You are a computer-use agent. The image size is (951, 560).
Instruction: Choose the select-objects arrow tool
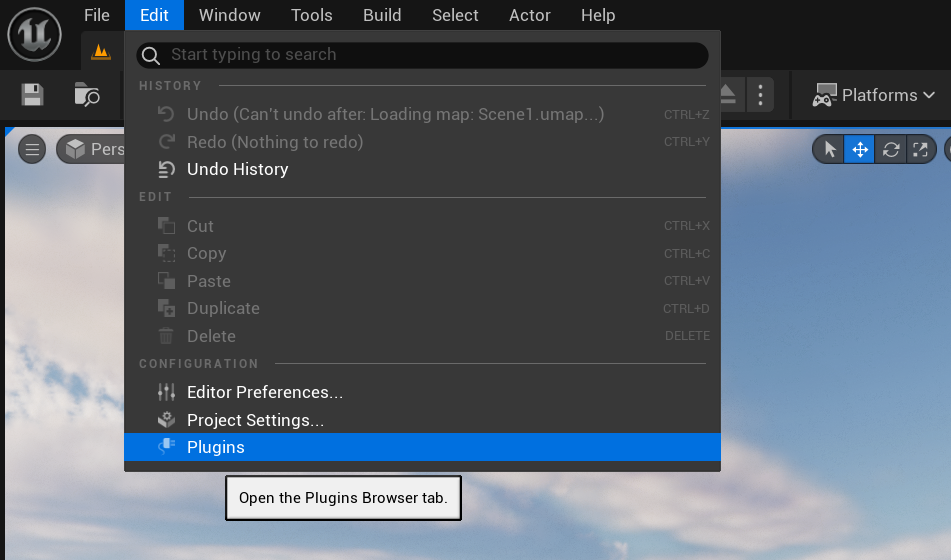click(x=829, y=150)
